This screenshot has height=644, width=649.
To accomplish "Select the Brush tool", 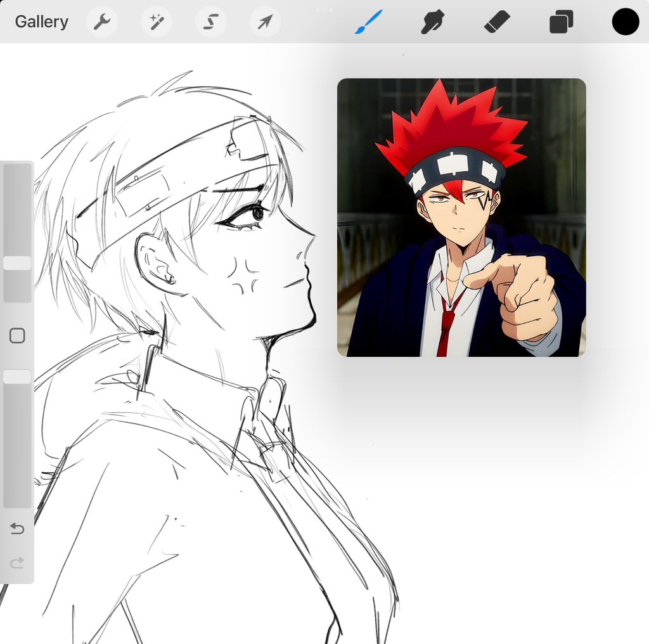I will 368,22.
